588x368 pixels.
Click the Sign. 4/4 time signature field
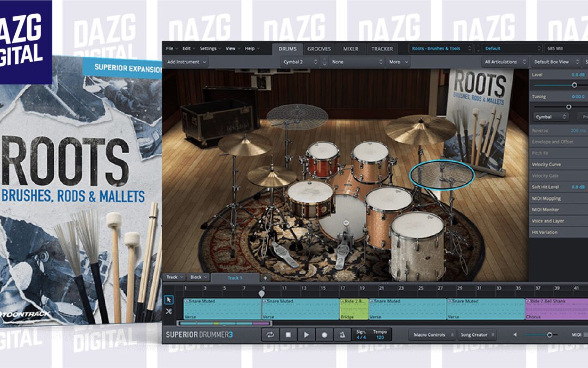[x=361, y=335]
